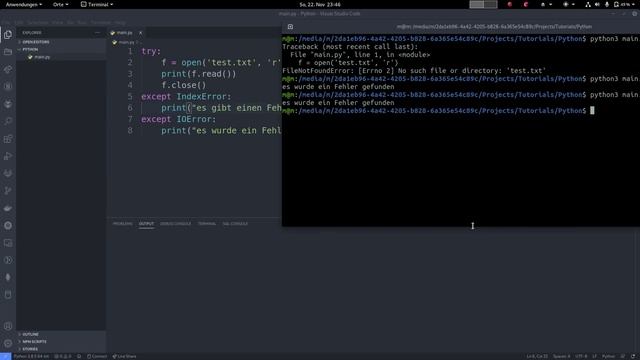Viewport: 640px width, 360px height.
Task: Click the second red tray icon in the top panel
Action: click(526, 4)
